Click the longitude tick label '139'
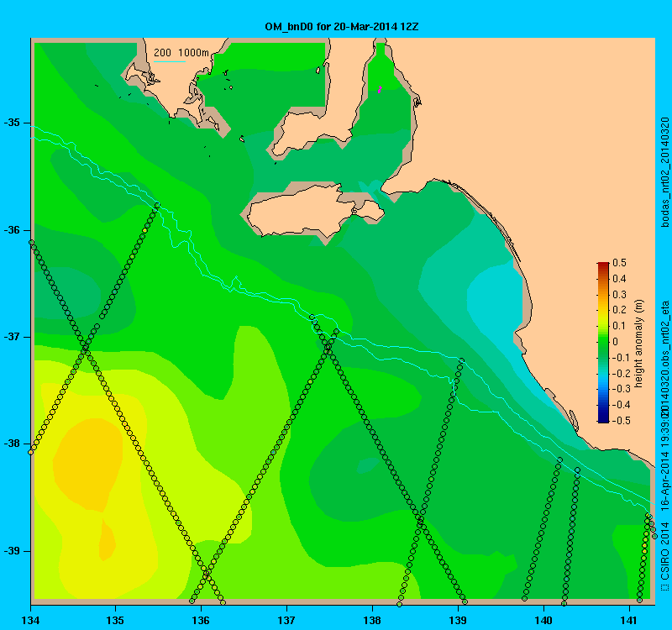This screenshot has height=630, width=672. pyautogui.click(x=458, y=620)
